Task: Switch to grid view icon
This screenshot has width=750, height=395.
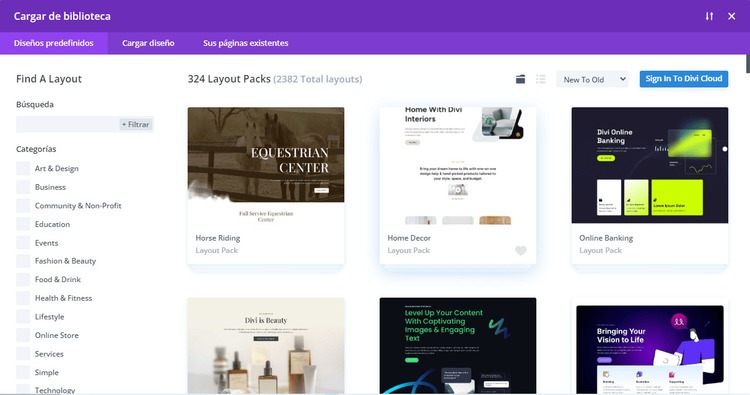Action: (x=520, y=79)
